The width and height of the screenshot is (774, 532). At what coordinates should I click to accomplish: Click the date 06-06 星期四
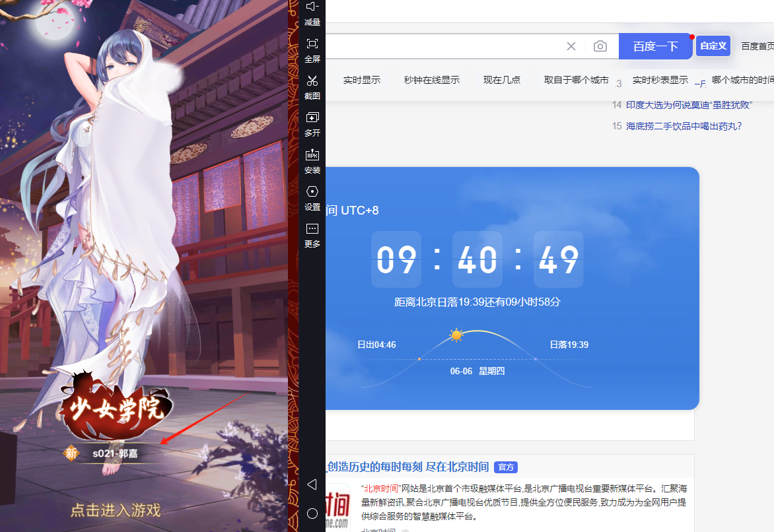tap(477, 371)
